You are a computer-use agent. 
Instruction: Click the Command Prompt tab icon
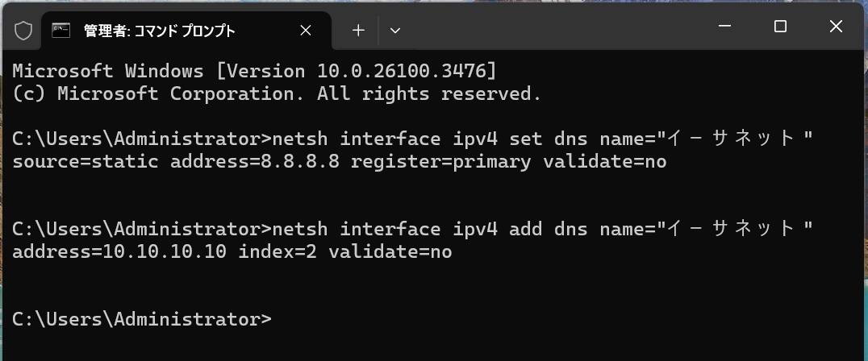[61, 31]
